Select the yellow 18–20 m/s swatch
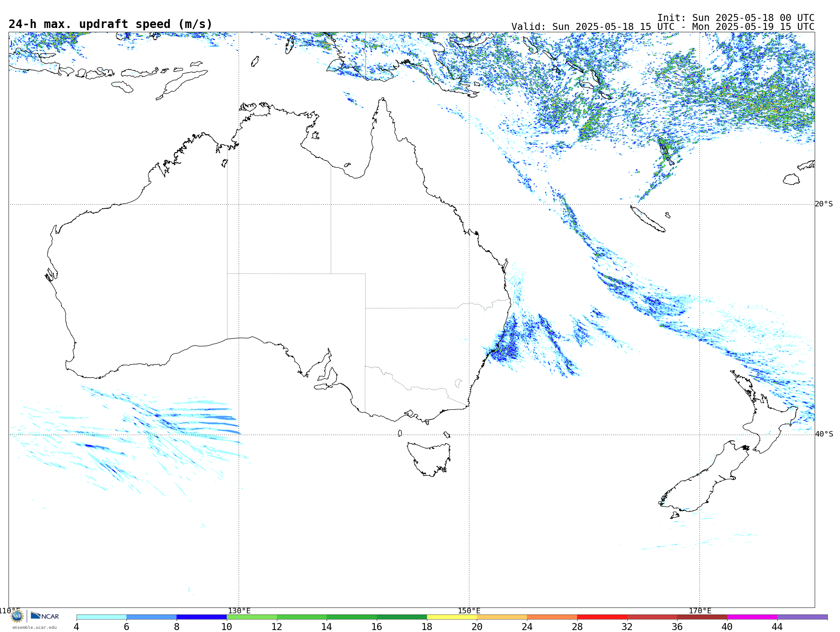This screenshot has height=632, width=840. pyautogui.click(x=452, y=617)
